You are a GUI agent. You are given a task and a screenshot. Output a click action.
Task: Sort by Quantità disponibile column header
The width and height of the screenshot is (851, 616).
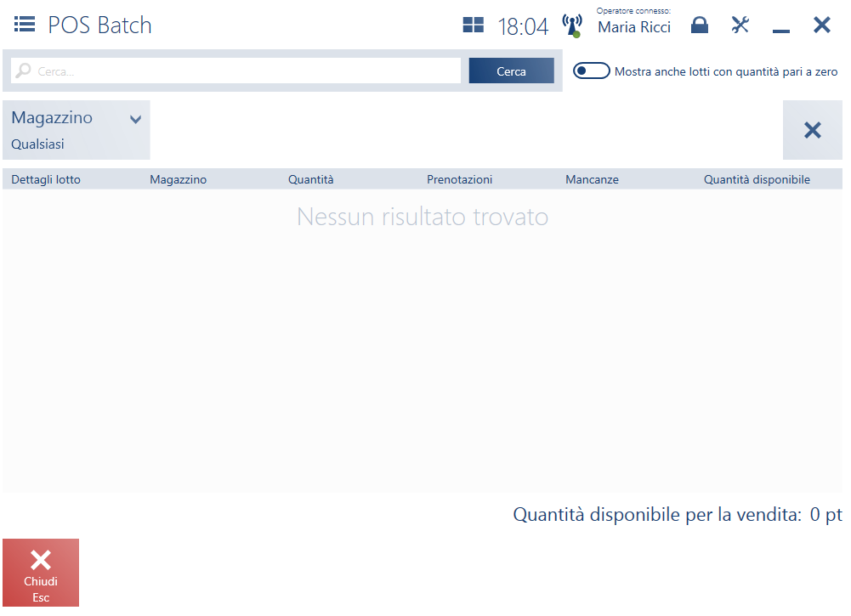757,179
